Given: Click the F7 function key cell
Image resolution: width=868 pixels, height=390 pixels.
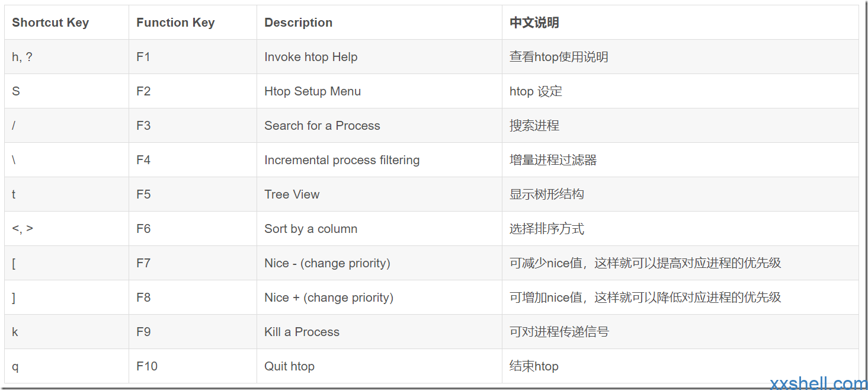Looking at the screenshot, I should tap(193, 263).
